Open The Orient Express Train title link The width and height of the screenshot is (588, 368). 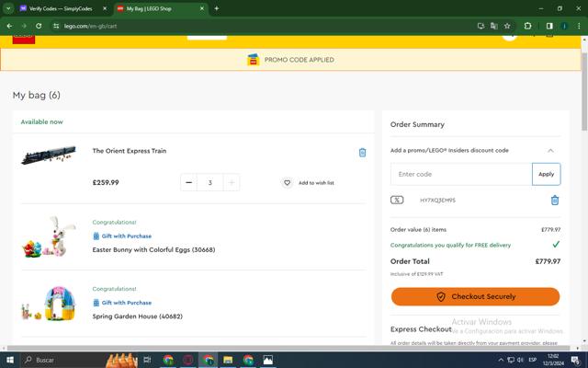click(130, 151)
